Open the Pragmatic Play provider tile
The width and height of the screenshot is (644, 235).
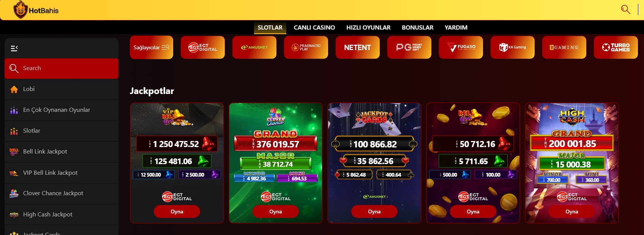[306, 47]
